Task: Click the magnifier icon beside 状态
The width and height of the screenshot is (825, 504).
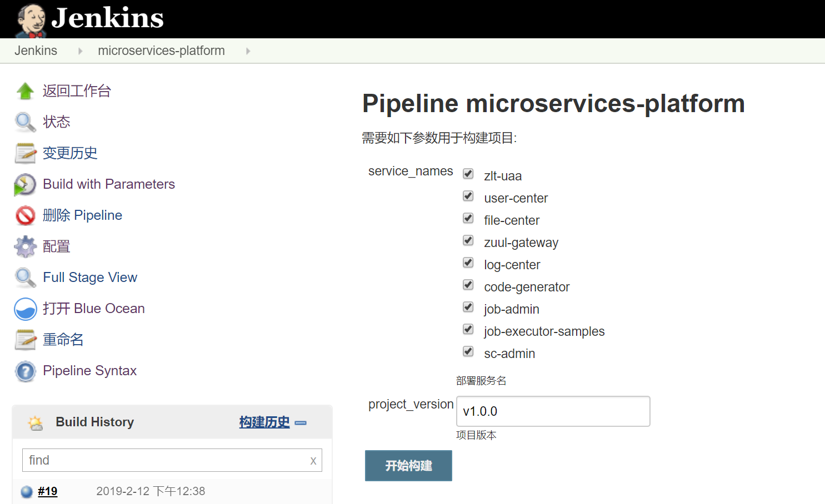Action: 26,122
